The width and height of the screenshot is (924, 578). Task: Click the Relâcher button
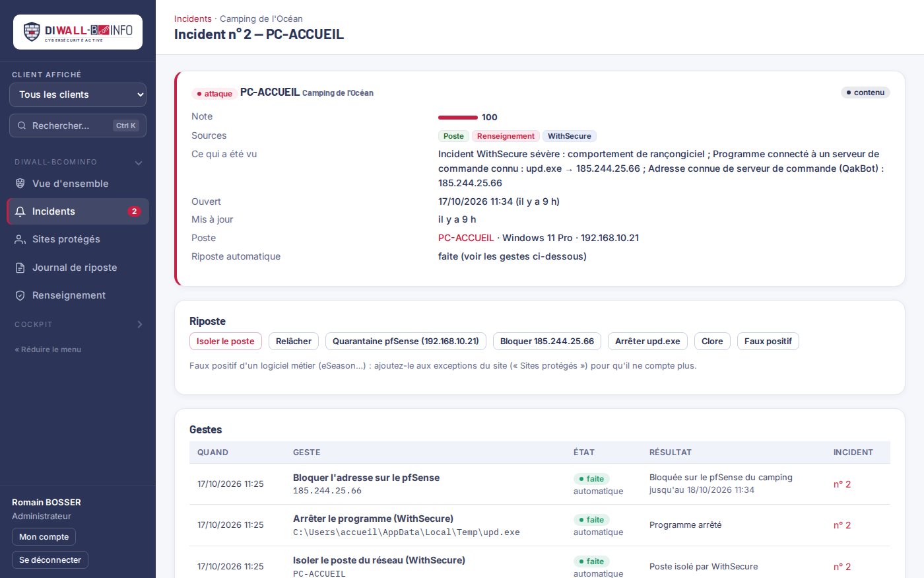(294, 342)
